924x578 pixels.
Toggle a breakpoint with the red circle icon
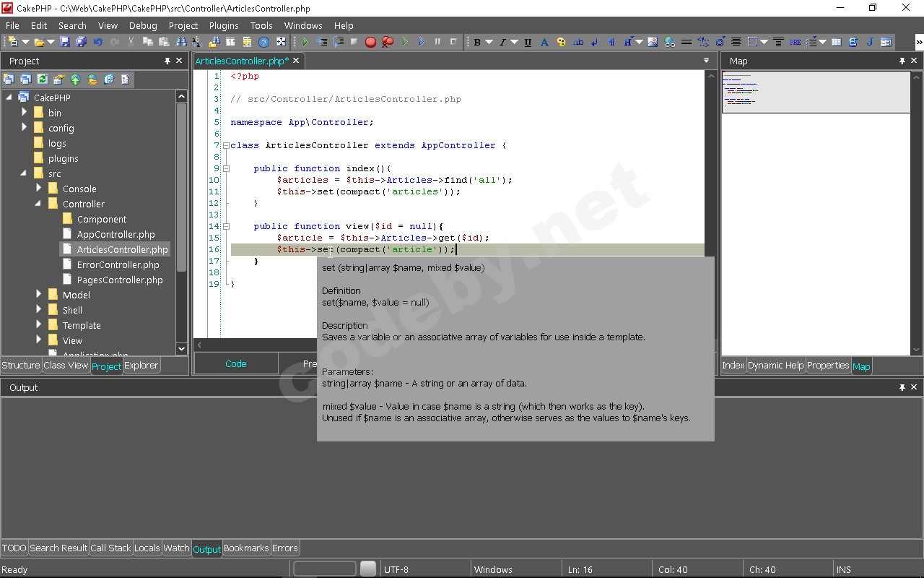[x=370, y=42]
